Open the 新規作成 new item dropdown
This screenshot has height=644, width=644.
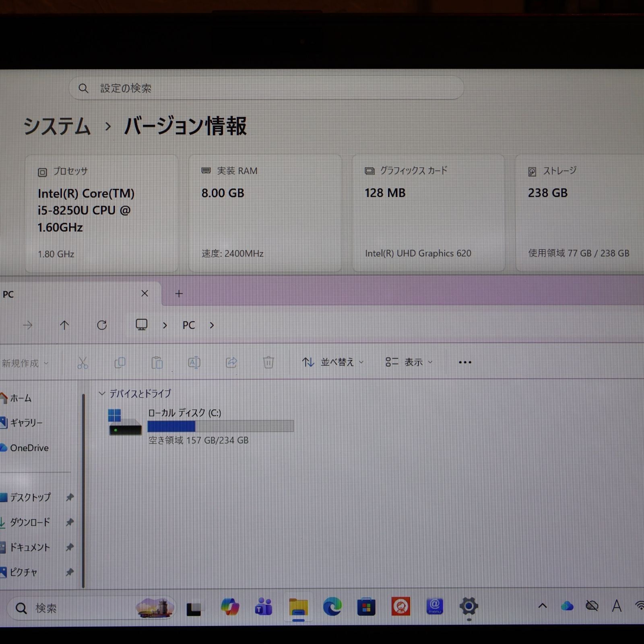pos(25,363)
